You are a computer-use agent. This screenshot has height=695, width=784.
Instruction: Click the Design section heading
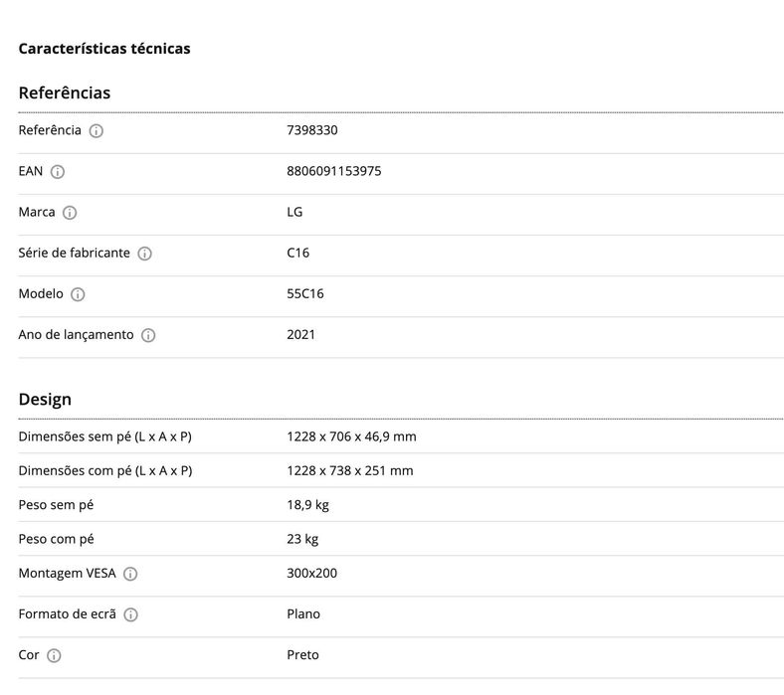click(45, 399)
